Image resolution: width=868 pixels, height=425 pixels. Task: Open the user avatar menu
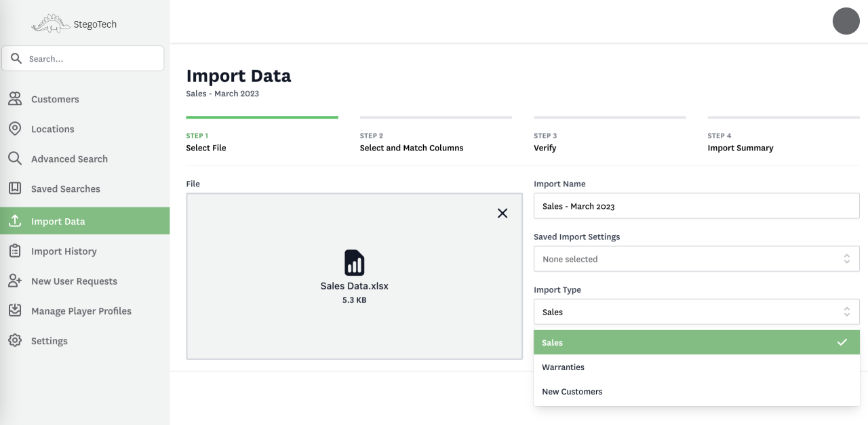coord(846,21)
